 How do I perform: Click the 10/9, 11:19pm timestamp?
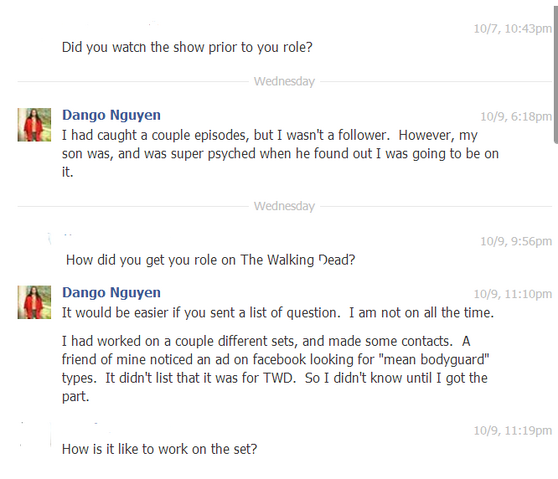[x=512, y=431]
